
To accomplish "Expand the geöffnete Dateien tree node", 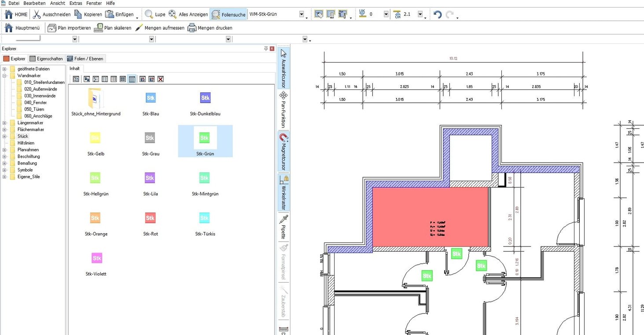I will [4, 69].
